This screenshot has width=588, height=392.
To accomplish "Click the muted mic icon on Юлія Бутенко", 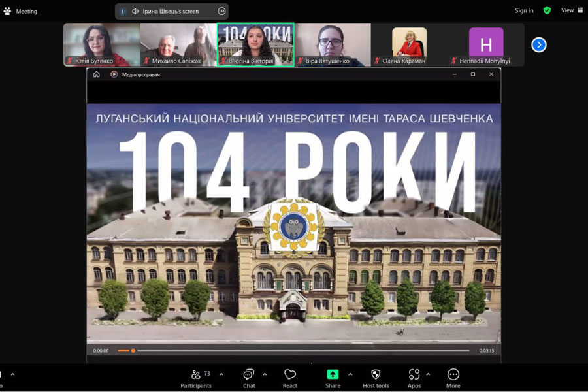I will click(69, 61).
